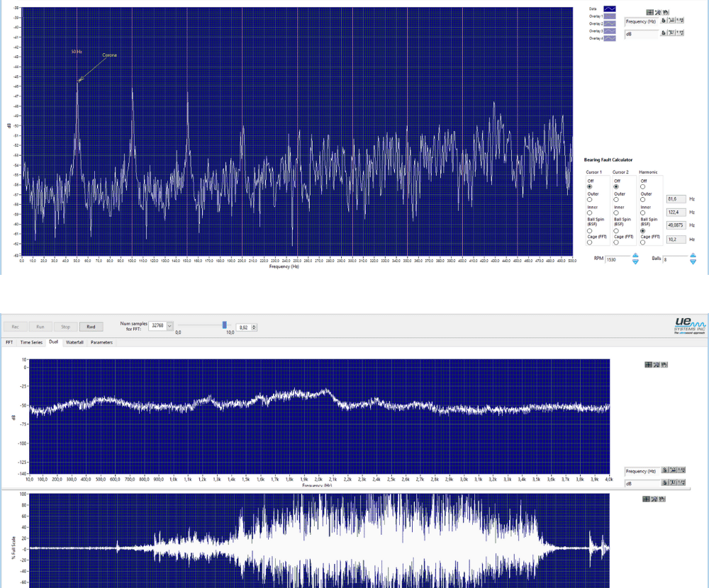The image size is (709, 588).
Task: Select the cursor tool on upper spectrum graph palette
Action: click(649, 12)
